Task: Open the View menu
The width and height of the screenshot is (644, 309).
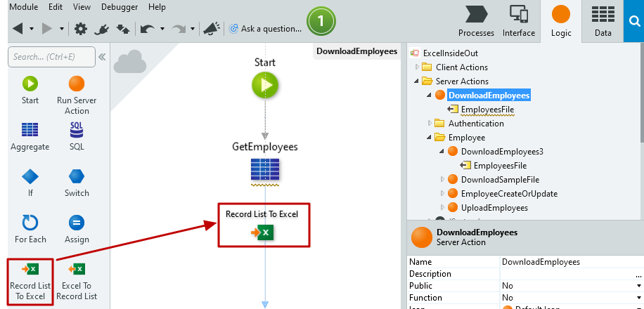Action: [82, 7]
